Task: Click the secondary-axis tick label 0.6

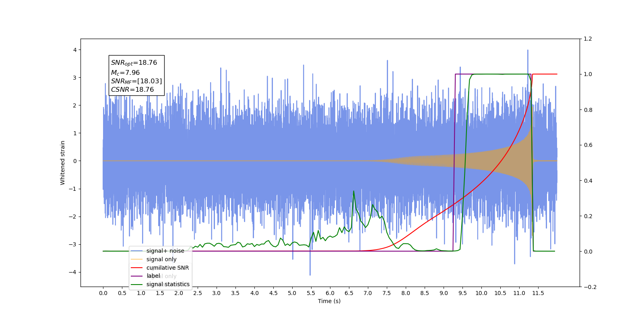Action: click(588, 145)
